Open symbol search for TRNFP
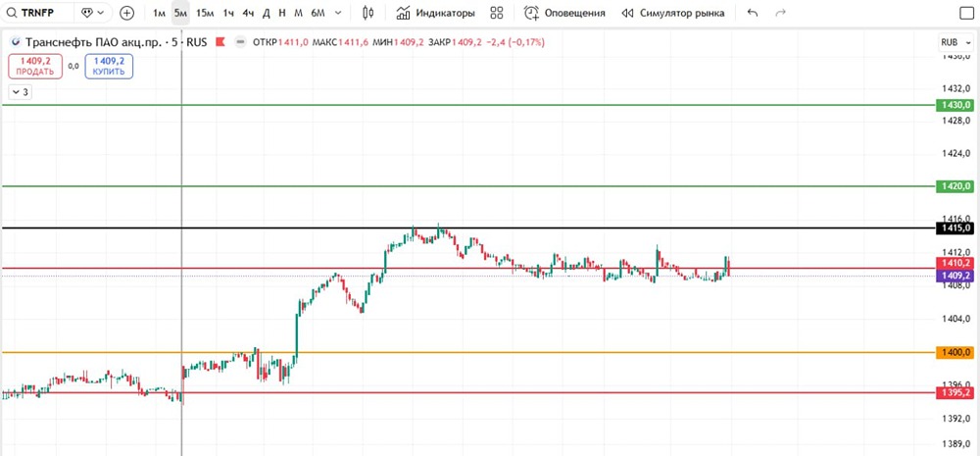 (37, 13)
